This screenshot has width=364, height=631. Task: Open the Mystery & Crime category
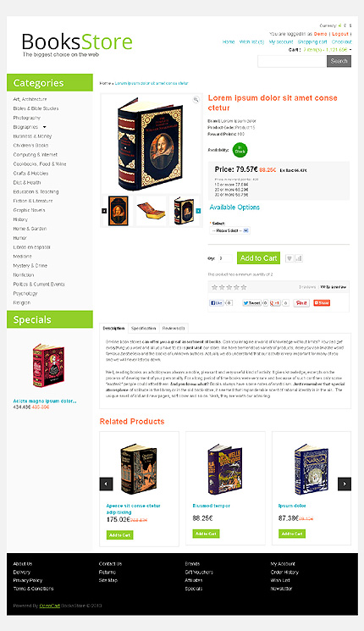coord(30,266)
